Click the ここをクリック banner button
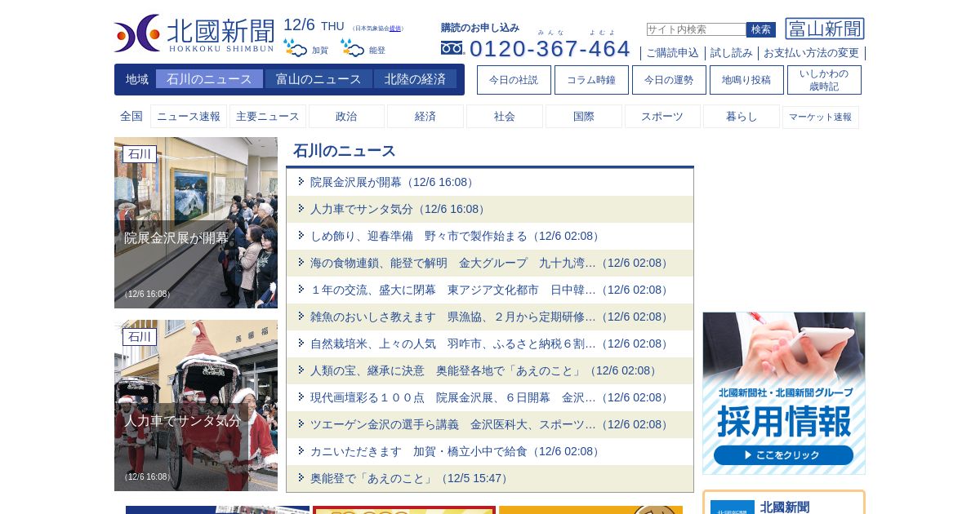The image size is (980, 514). 783,455
